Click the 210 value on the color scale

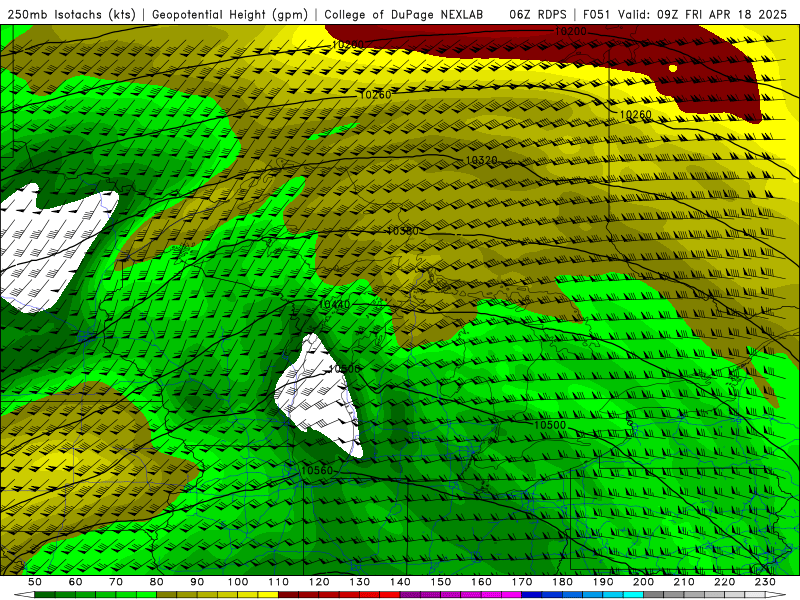[684, 582]
